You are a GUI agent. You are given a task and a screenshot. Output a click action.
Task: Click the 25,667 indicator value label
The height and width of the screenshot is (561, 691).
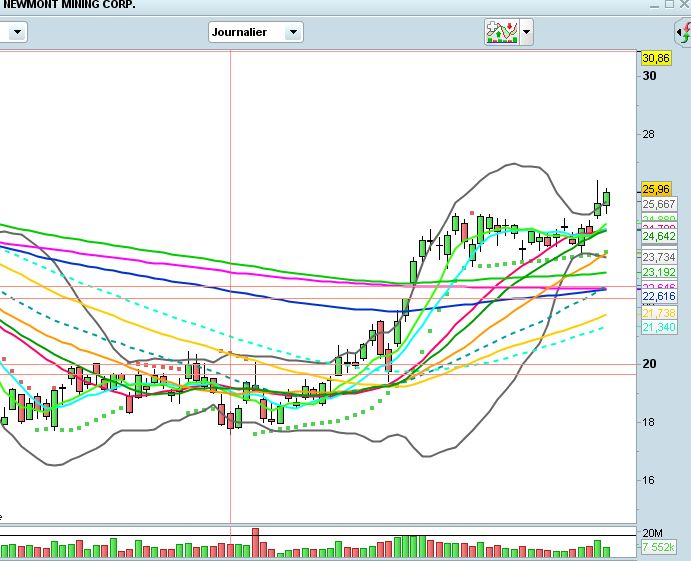click(x=659, y=204)
